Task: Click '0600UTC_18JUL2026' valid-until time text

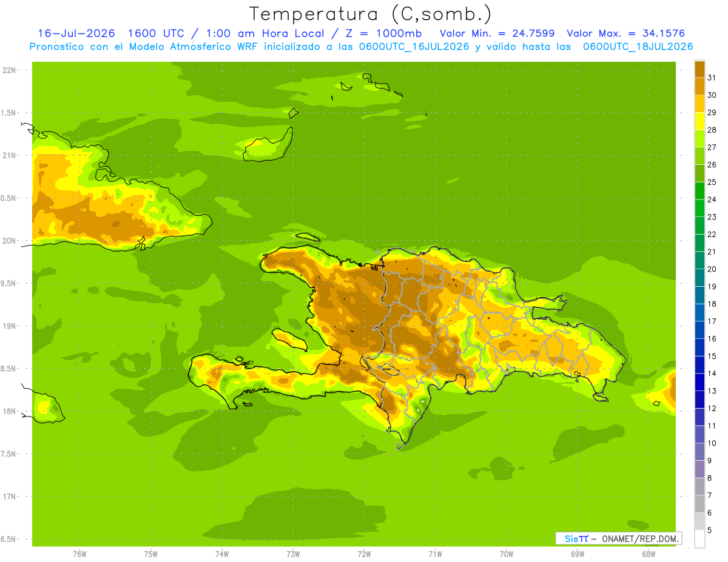Action: pos(638,47)
